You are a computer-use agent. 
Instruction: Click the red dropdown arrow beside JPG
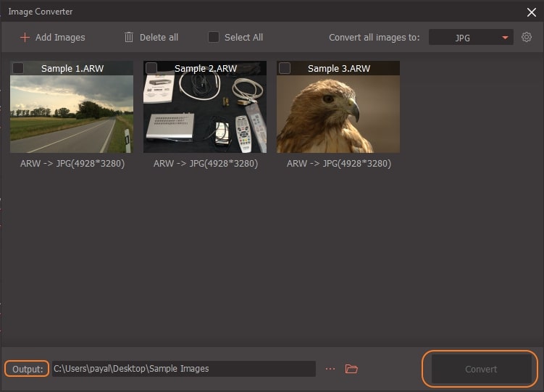505,38
